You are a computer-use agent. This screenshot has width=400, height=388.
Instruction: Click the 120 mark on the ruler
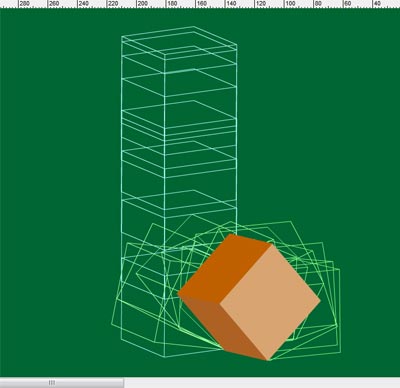tap(260, 4)
